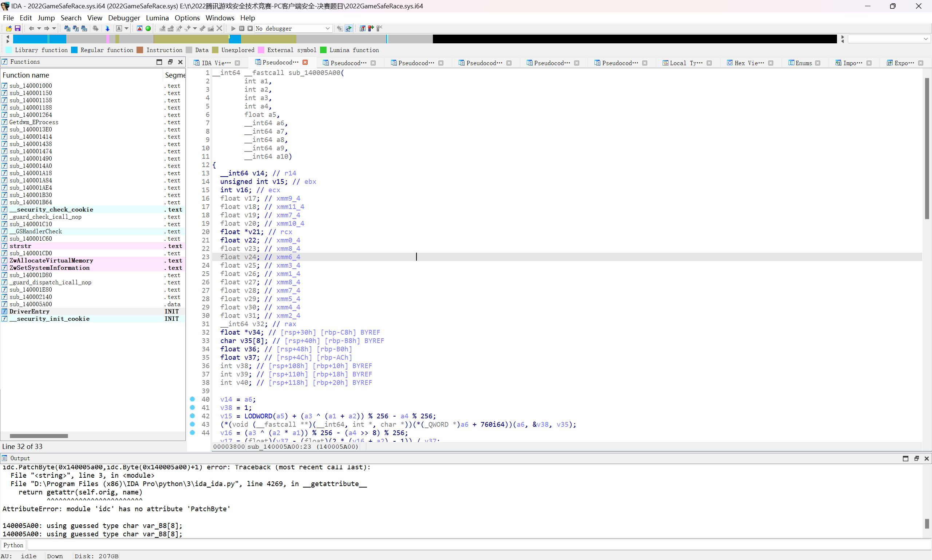932x560 pixels.
Task: Click the toolbar X delete icon
Action: [219, 28]
